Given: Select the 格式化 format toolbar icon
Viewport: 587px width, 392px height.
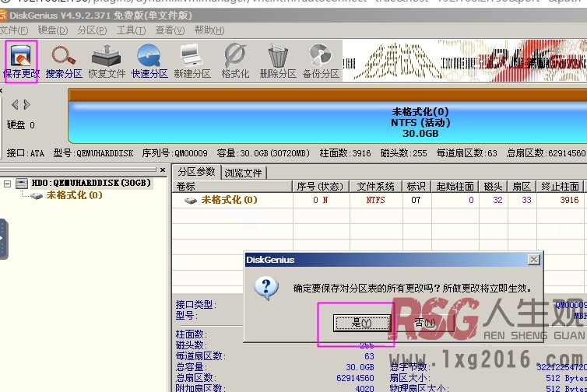Looking at the screenshot, I should [x=235, y=61].
